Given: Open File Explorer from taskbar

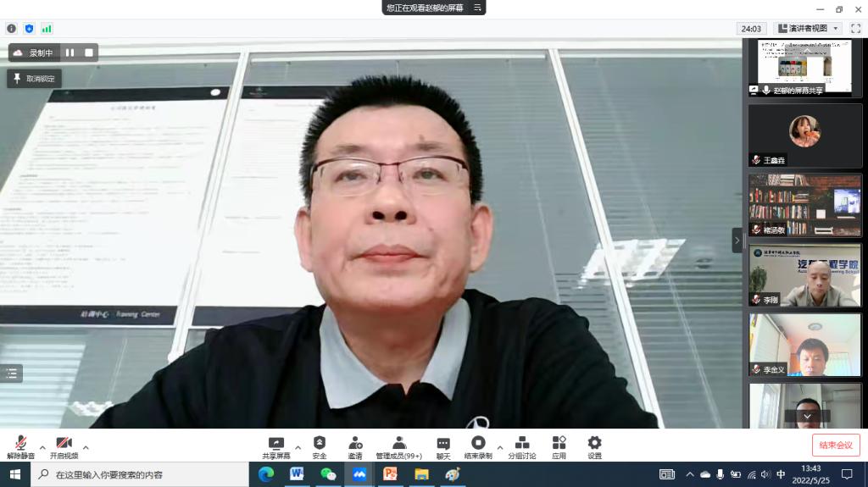Looking at the screenshot, I should click(x=421, y=474).
